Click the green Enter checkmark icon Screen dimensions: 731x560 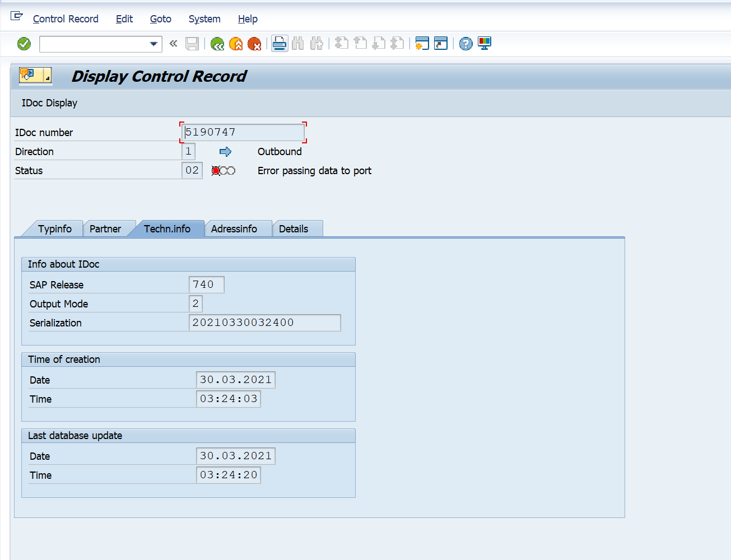24,44
